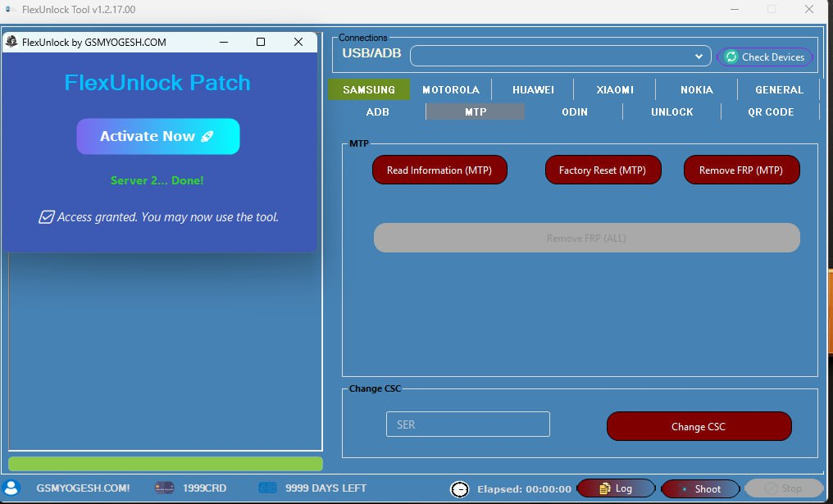
Task: Open the ODIN tab
Action: pos(574,111)
